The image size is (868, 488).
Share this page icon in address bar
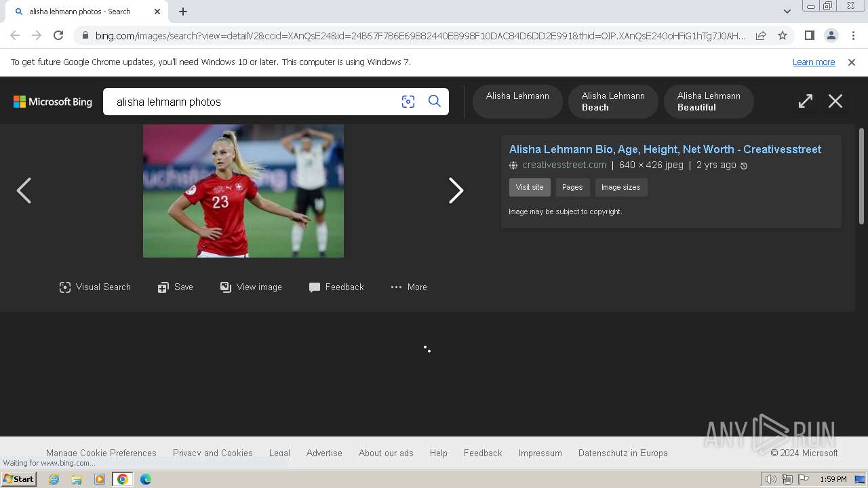pyautogui.click(x=761, y=35)
